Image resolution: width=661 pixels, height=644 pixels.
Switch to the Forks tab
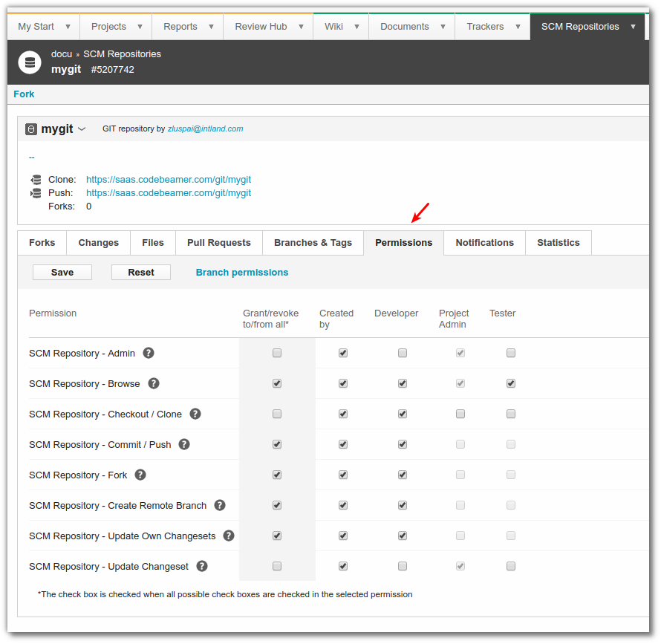click(x=42, y=243)
